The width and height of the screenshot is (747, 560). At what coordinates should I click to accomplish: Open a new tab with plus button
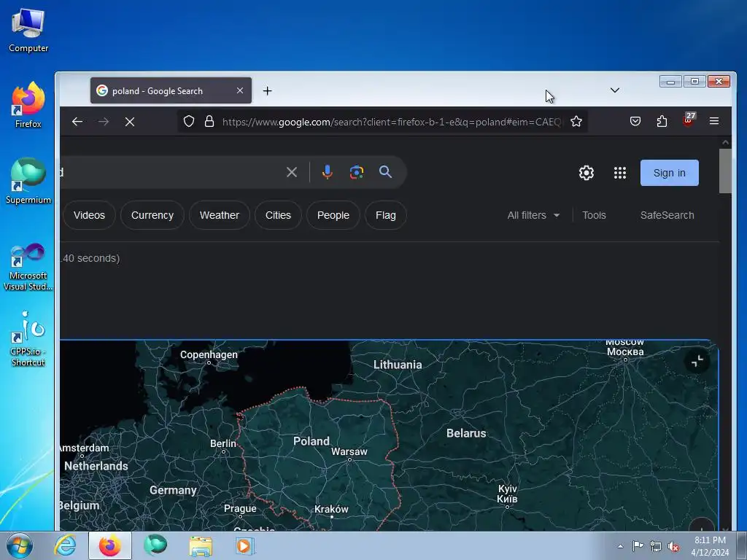(x=267, y=90)
